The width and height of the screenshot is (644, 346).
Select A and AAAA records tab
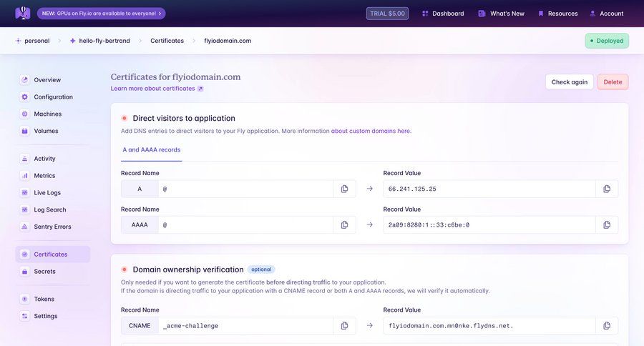click(x=152, y=150)
